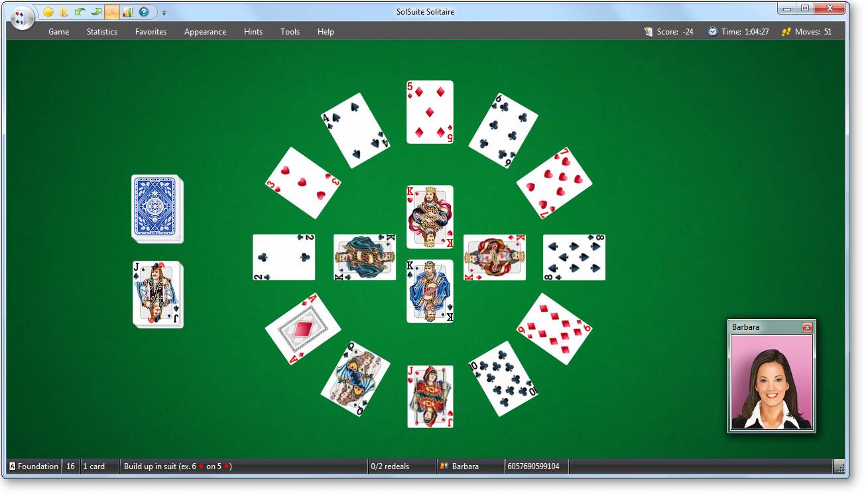This screenshot has height=495, width=868.
Task: Select the Jack of spades on waste pile
Action: tap(157, 293)
